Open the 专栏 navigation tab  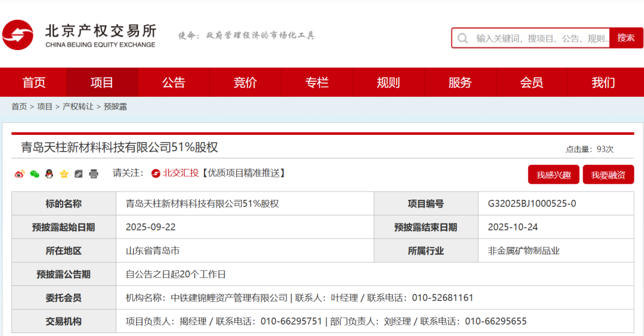click(x=317, y=82)
